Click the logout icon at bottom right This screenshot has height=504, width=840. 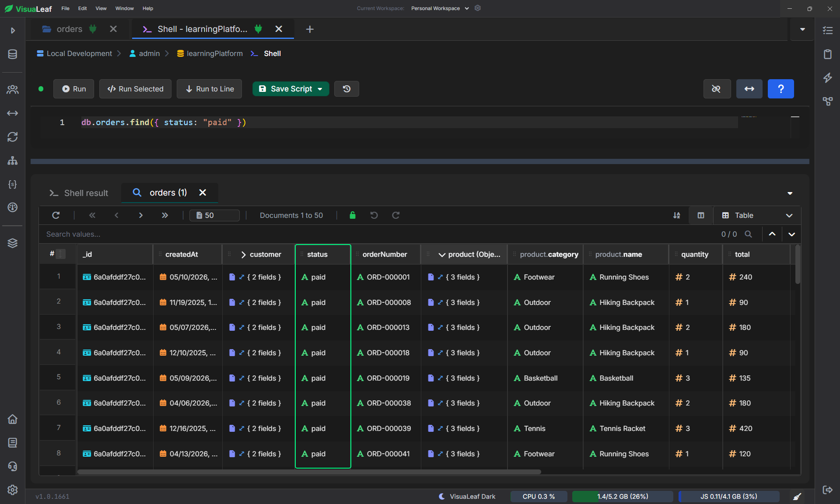pos(827,490)
